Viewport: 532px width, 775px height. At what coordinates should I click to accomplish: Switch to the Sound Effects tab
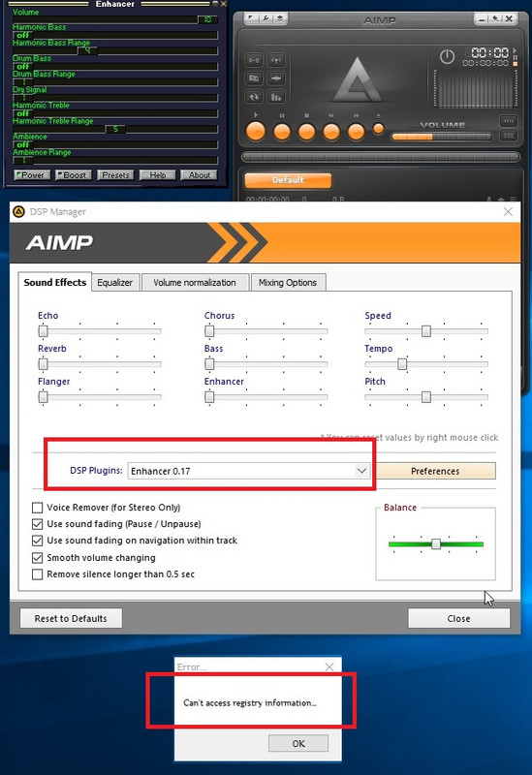(x=55, y=282)
